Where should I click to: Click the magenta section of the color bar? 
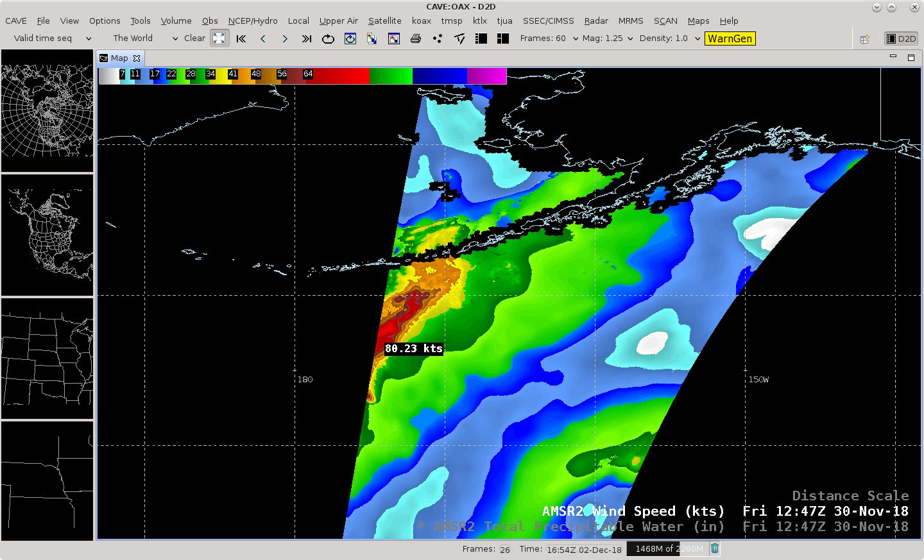486,76
